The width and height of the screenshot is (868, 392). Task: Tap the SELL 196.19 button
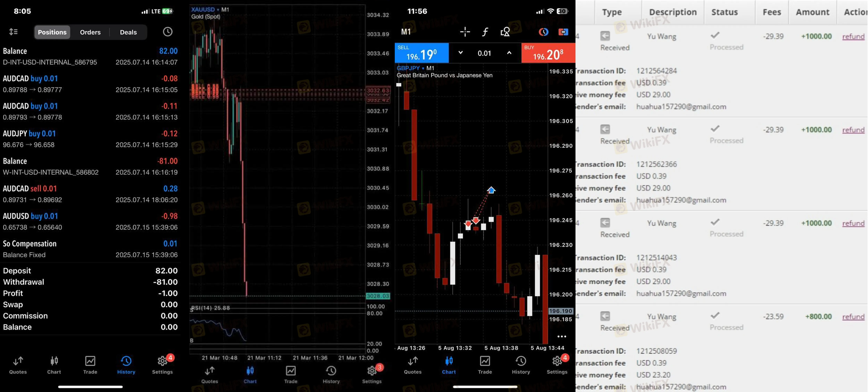pos(422,53)
